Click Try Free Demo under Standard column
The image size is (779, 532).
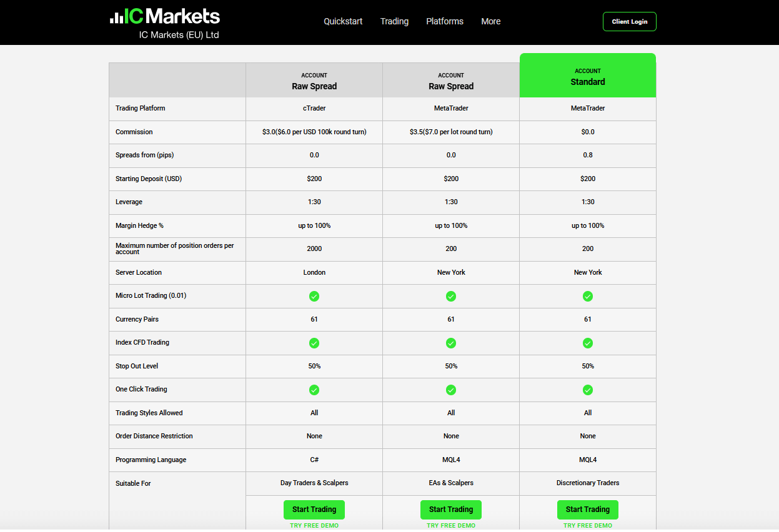(588, 526)
